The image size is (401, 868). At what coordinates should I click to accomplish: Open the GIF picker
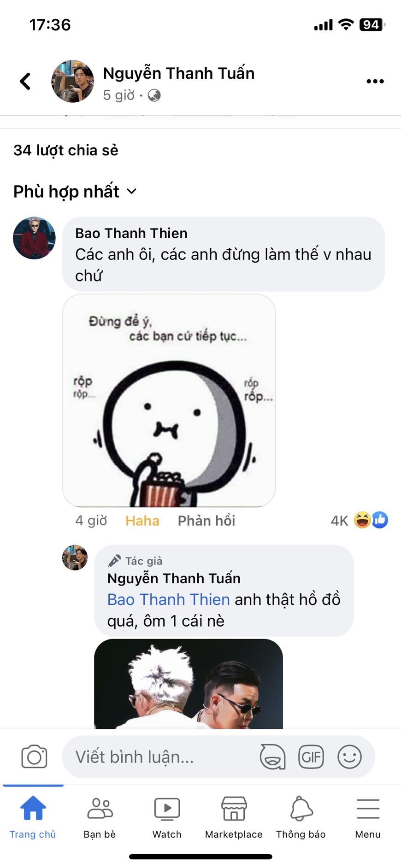(x=311, y=757)
